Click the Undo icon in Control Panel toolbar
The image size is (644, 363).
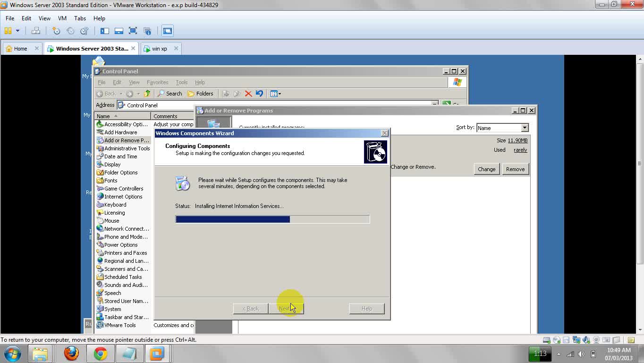[x=259, y=94]
